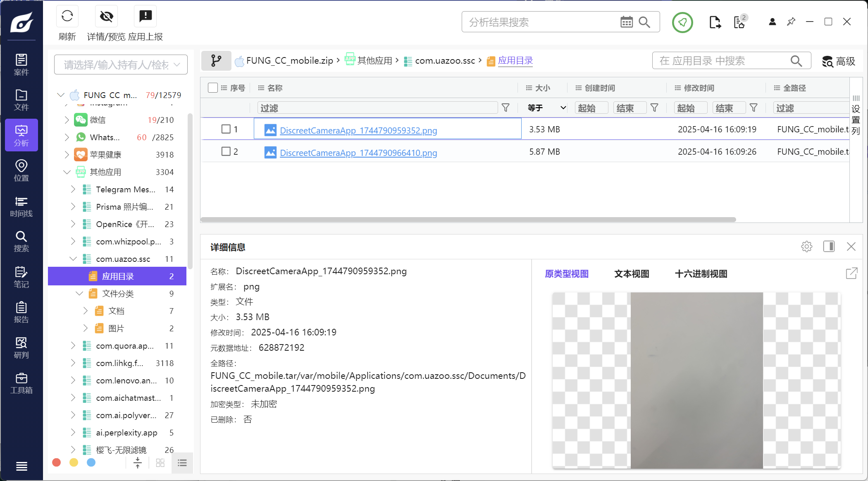This screenshot has width=868, height=481.
Task: Toggle the 详情/预览 eye-slash icon
Action: [x=106, y=17]
